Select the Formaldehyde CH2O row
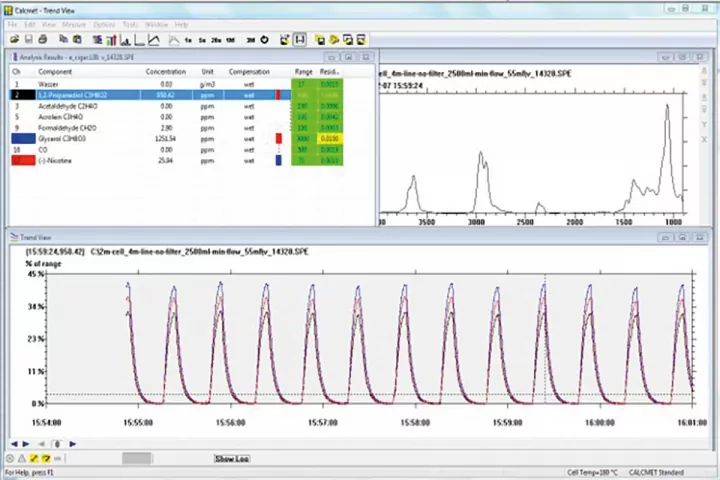Viewport: 720px width, 480px height. 68,128
